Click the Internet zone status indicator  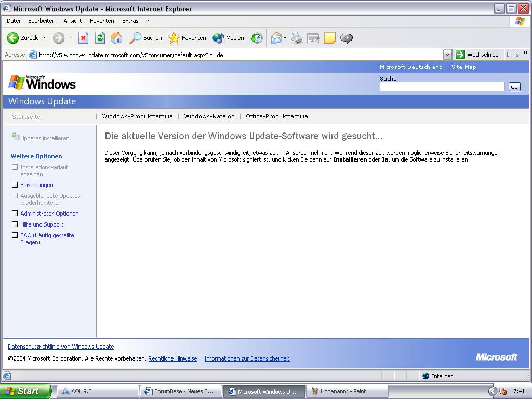point(437,376)
